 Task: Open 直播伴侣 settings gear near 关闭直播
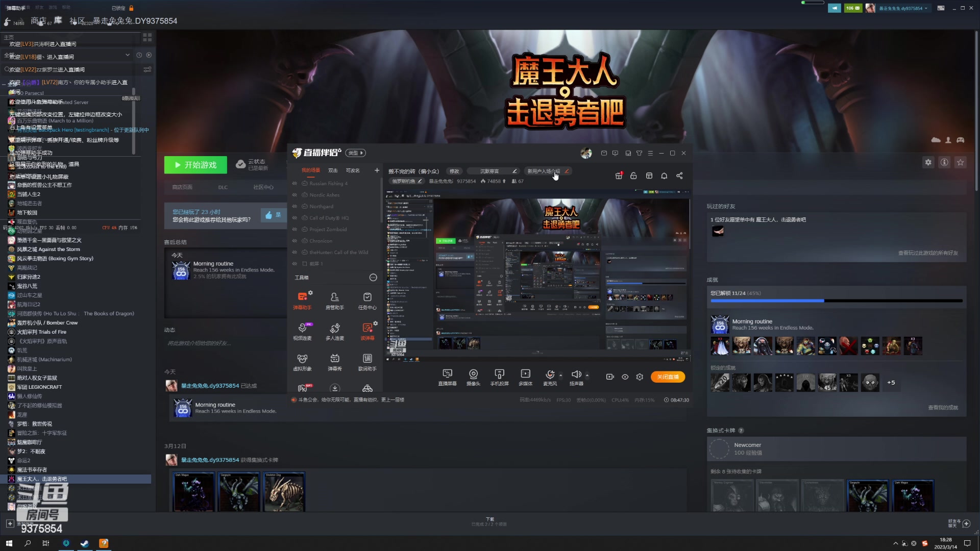coord(640,377)
